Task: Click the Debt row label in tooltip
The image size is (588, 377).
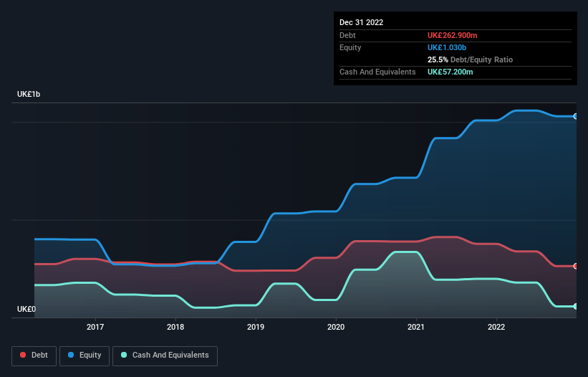Action: click(x=347, y=35)
